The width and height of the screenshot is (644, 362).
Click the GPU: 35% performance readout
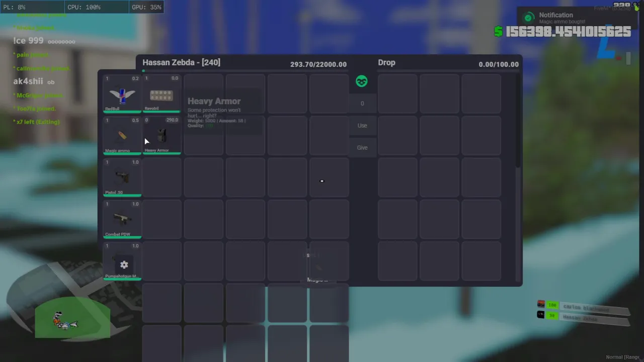coord(146,7)
